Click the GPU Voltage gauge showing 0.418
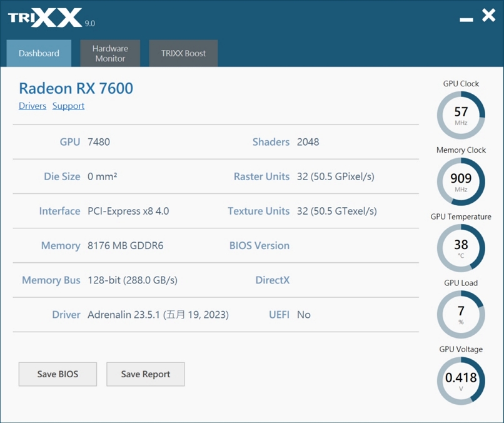This screenshot has height=423, width=504. 461,381
